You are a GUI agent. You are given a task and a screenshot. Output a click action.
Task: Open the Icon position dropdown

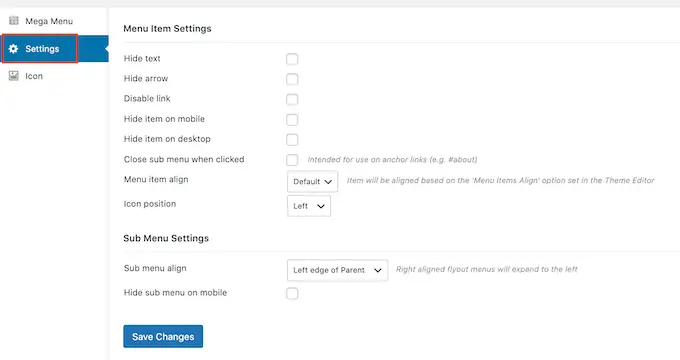coord(309,206)
